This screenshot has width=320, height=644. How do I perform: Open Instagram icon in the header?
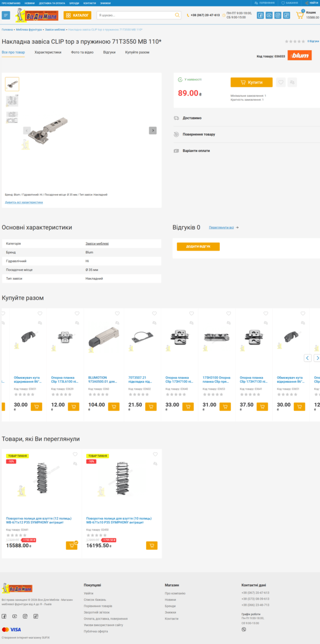(x=278, y=15)
